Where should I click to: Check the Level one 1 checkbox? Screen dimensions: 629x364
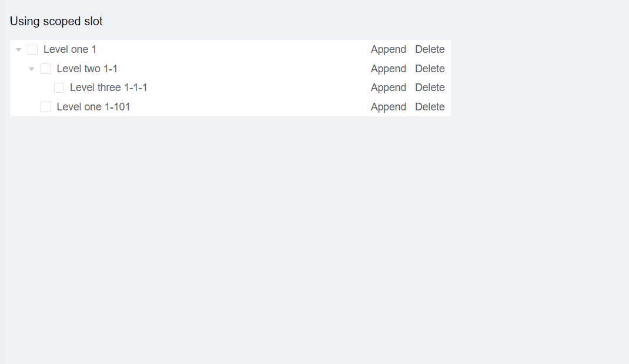pos(33,50)
